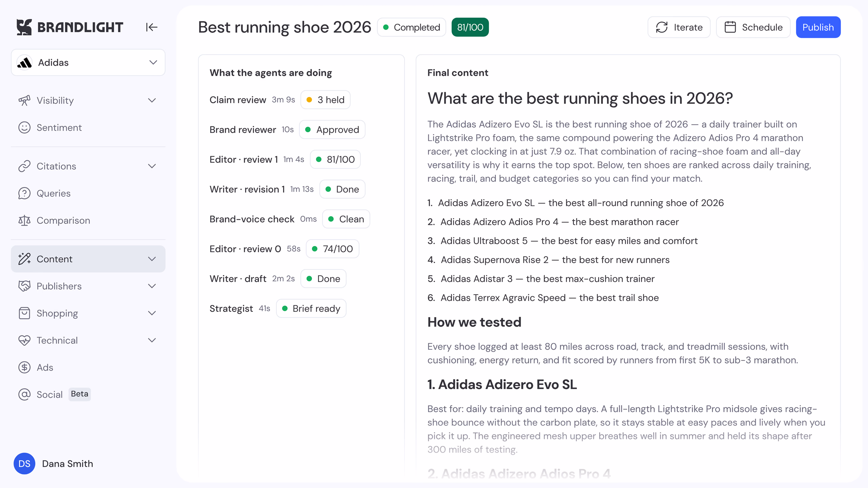The width and height of the screenshot is (868, 488).
Task: Click the Brand reviewer Approved badge
Action: click(x=332, y=129)
